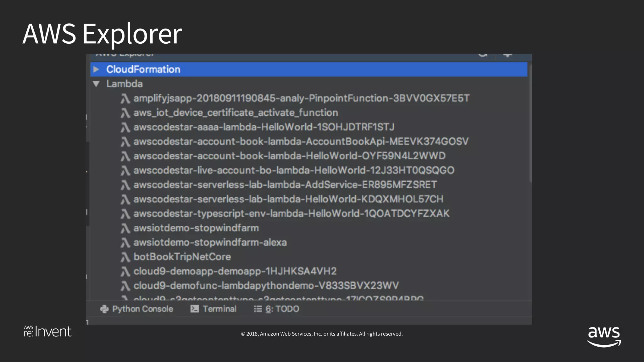Click the refresh icon in explorer header
Screen dimensions: 644x362
point(483,55)
